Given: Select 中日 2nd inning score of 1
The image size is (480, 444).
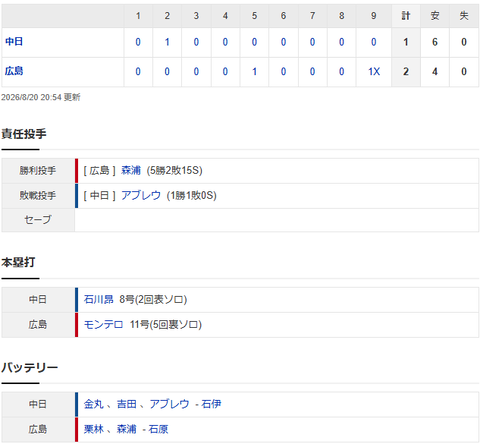Looking at the screenshot, I should [167, 42].
